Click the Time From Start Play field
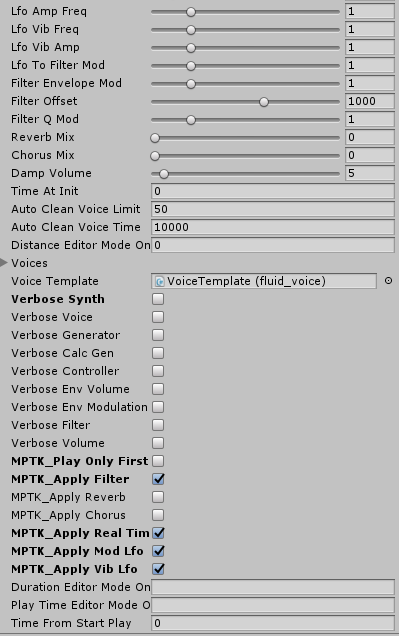This screenshot has height=636, width=399. 273,623
